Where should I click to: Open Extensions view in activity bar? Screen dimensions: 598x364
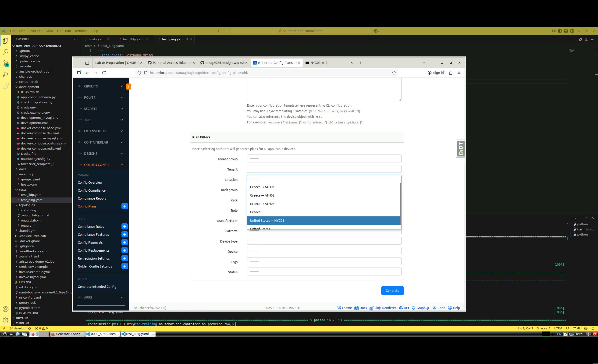point(5,86)
